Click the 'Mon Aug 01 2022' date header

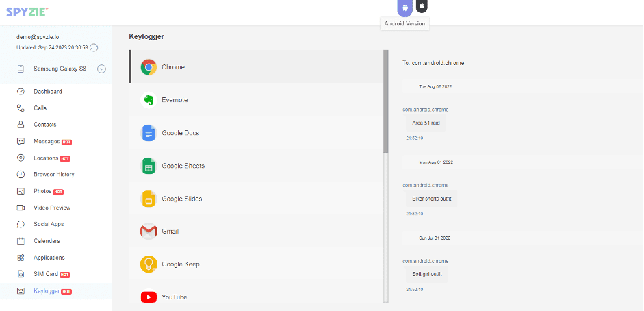click(x=436, y=162)
